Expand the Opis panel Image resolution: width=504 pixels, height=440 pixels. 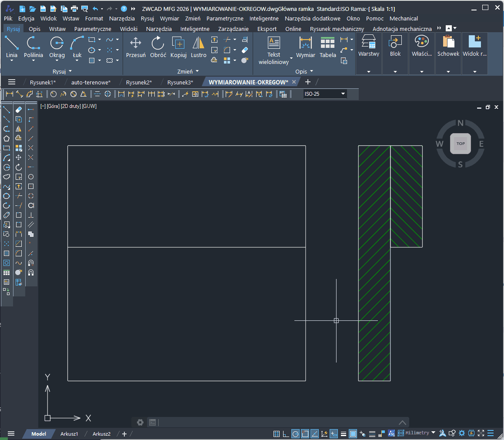click(304, 71)
